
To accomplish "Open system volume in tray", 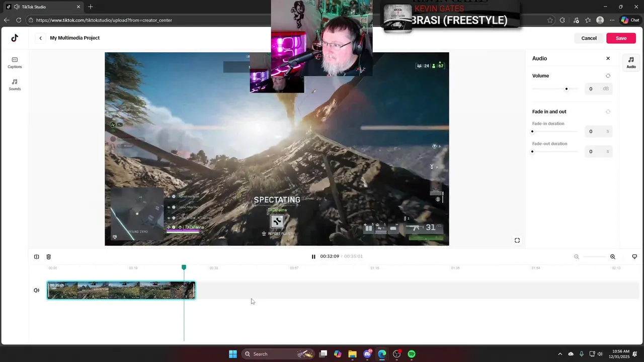I will coord(599,354).
